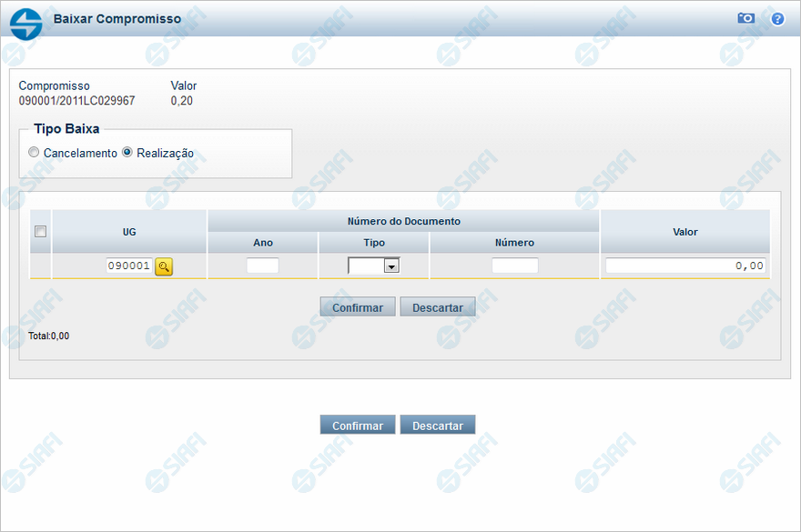Click the Número do Documento header
This screenshot has height=532, width=801.
point(403,221)
